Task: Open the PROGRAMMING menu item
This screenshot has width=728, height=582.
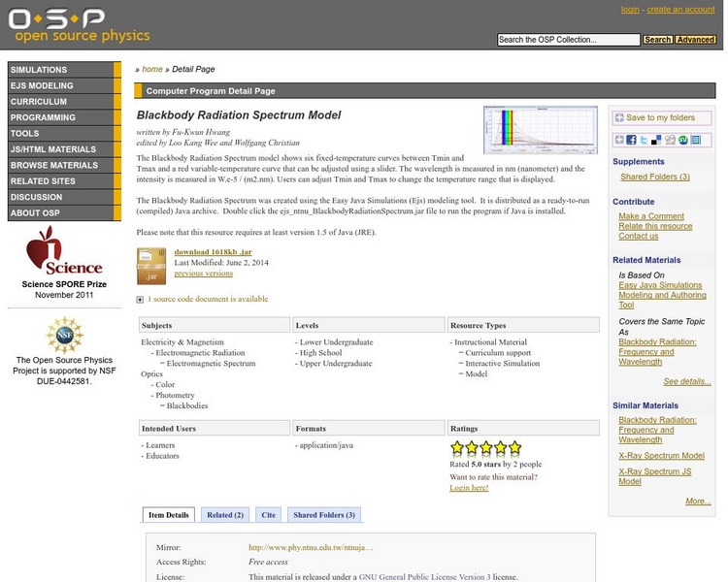Action: pyautogui.click(x=64, y=117)
